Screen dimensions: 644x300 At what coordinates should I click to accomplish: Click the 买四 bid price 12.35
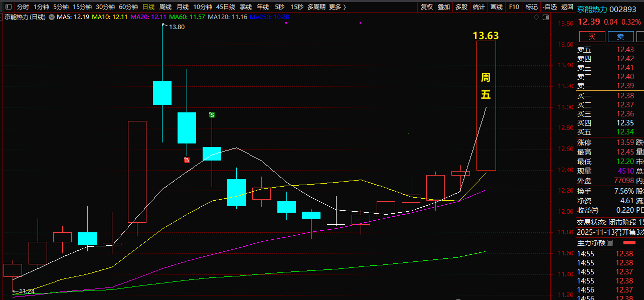(625, 123)
